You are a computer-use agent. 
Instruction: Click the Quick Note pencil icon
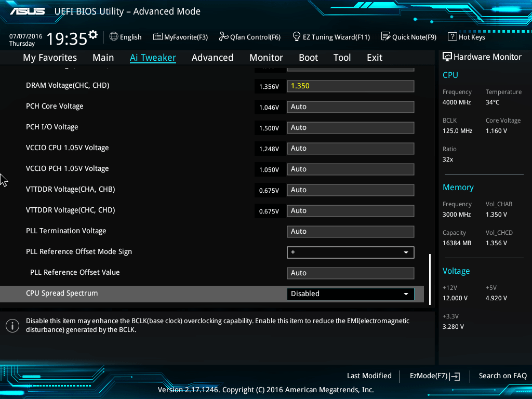click(386, 36)
